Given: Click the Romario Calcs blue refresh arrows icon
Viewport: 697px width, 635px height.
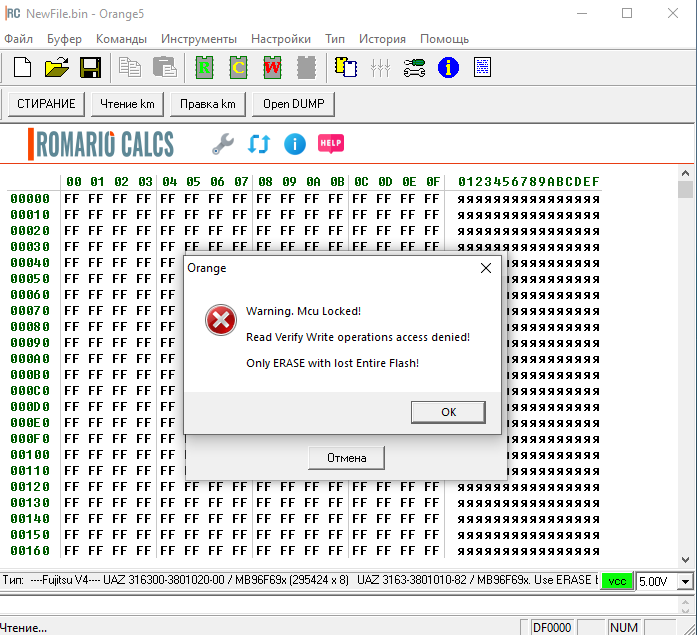Looking at the screenshot, I should 258,144.
